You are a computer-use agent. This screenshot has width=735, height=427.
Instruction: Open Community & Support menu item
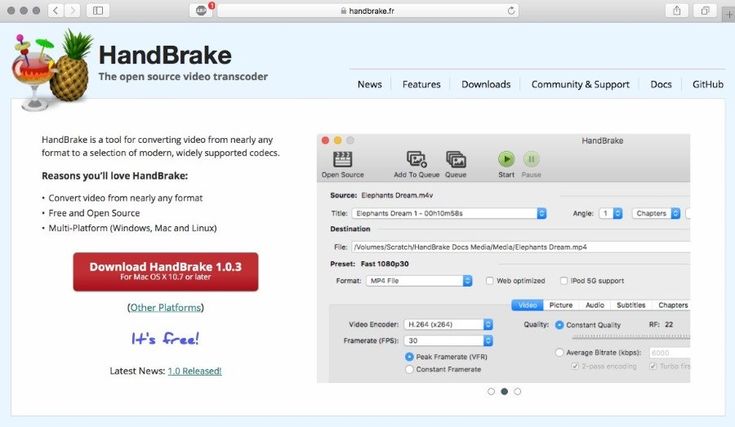point(580,84)
